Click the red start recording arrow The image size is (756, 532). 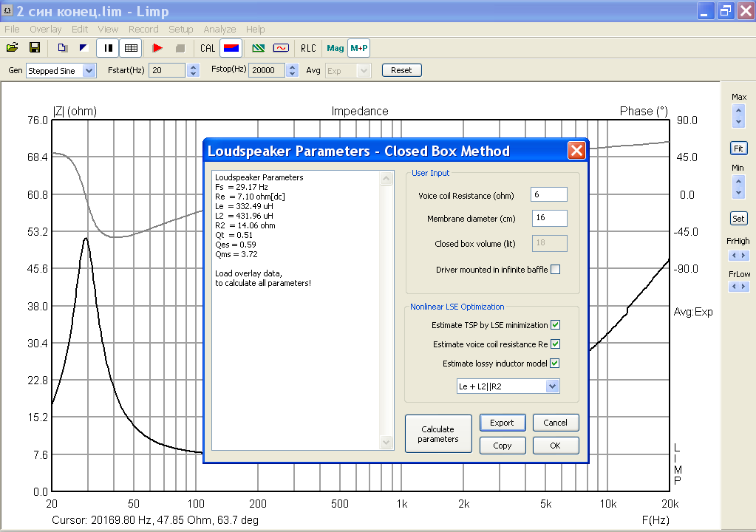[x=157, y=48]
